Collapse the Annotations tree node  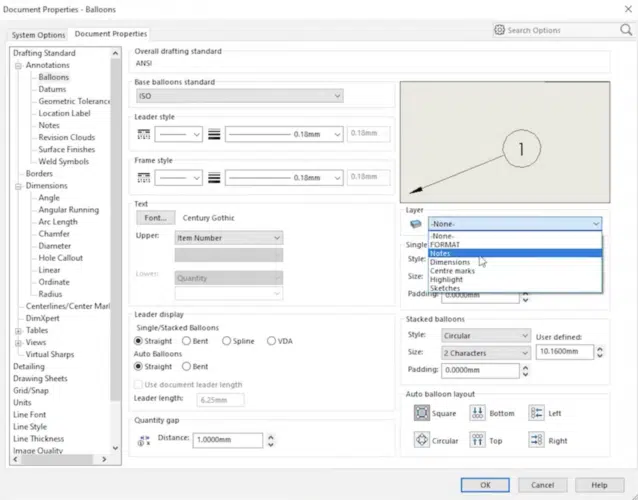[x=18, y=66]
